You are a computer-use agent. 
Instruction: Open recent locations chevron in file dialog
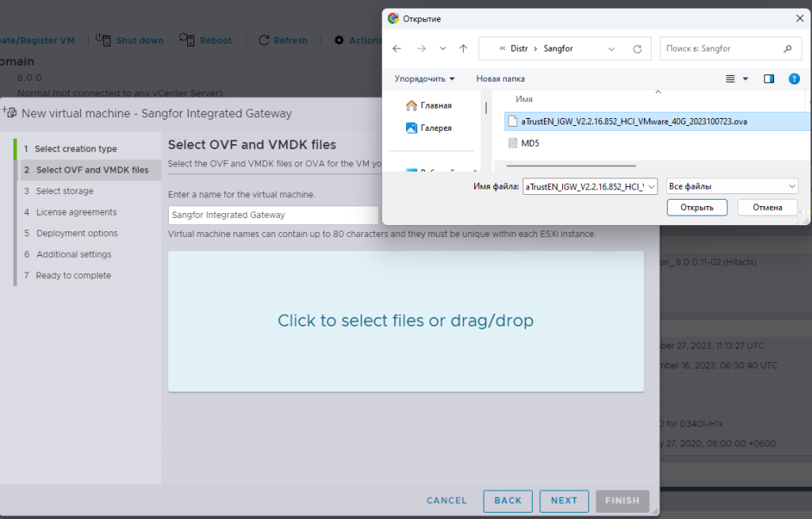[x=442, y=48]
